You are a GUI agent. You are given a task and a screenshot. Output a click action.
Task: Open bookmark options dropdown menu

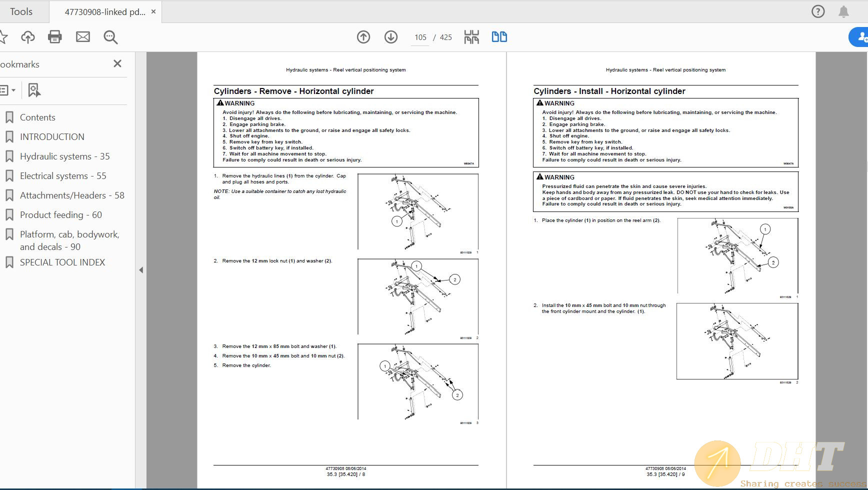[7, 90]
